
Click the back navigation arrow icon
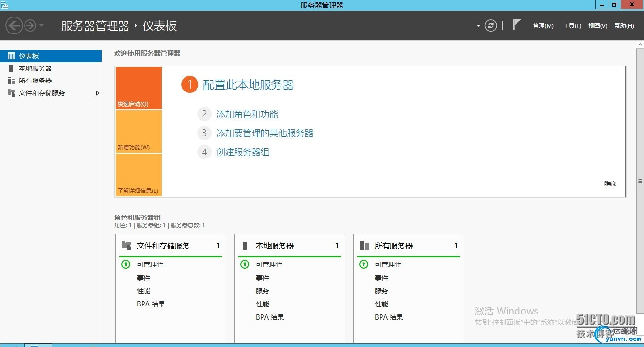pyautogui.click(x=14, y=25)
